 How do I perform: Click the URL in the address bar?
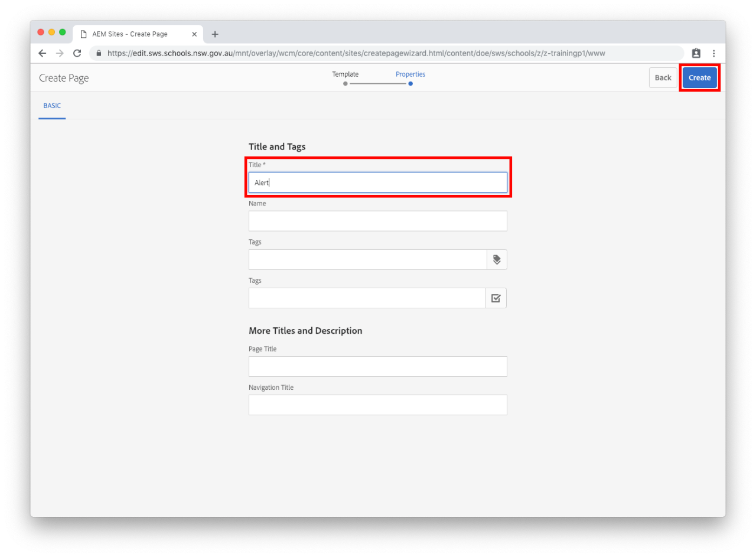[x=356, y=53]
